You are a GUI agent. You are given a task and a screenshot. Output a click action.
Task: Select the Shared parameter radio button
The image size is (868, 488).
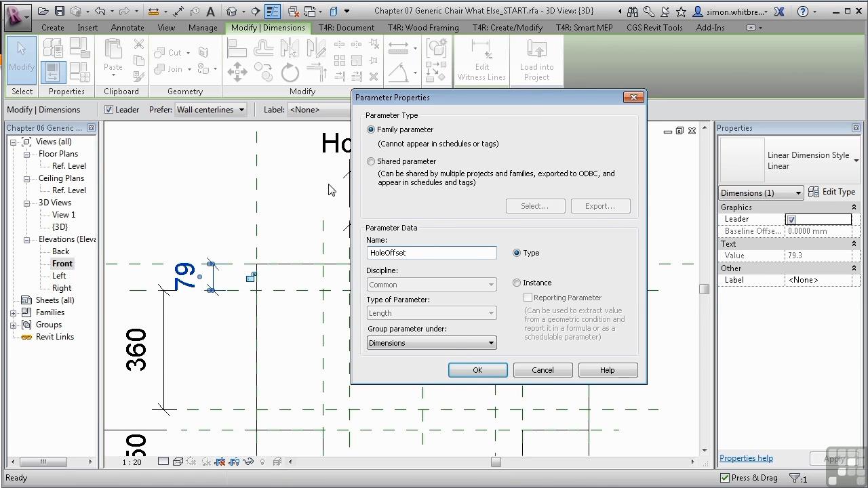pyautogui.click(x=371, y=161)
